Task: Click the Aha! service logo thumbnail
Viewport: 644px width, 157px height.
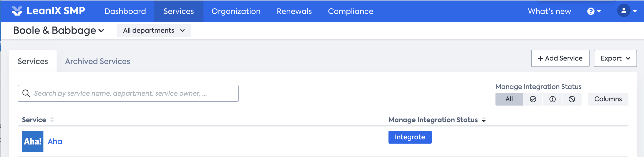Action: click(x=33, y=141)
